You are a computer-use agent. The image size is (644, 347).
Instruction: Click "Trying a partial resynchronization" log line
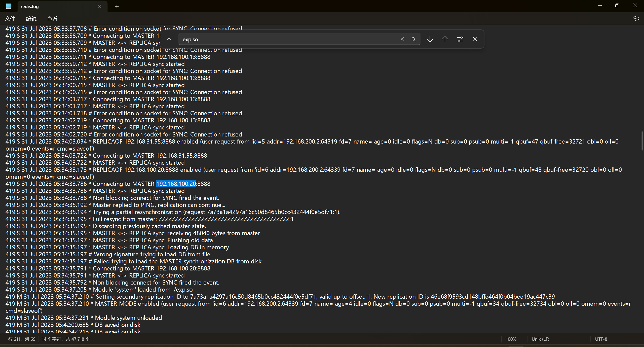[173, 212]
